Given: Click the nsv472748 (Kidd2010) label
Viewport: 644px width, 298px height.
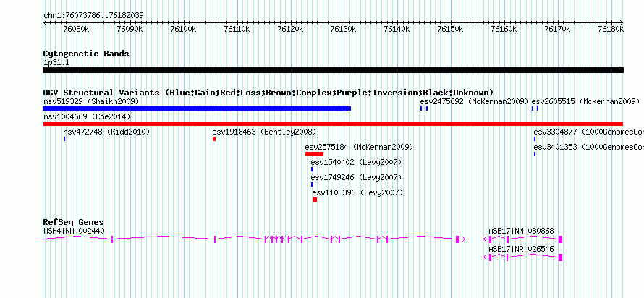Looking at the screenshot, I should click(106, 132).
